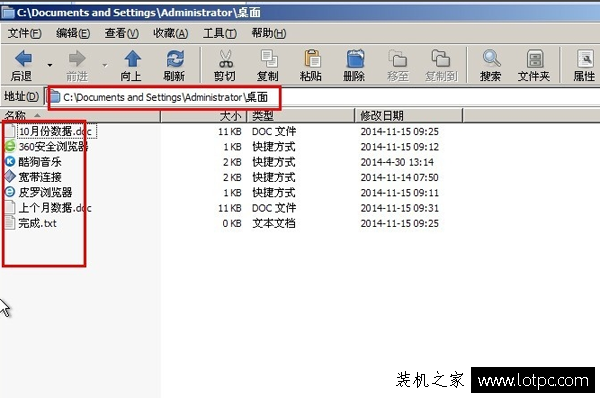Image resolution: width=600 pixels, height=398 pixels.
Task: Click 文本文档 type cell
Action: pos(274,223)
